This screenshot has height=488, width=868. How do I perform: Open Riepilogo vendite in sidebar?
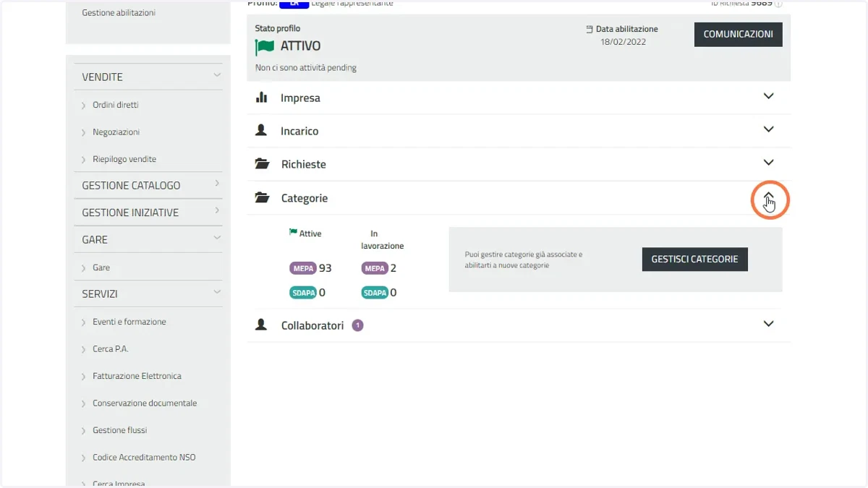[x=124, y=159]
